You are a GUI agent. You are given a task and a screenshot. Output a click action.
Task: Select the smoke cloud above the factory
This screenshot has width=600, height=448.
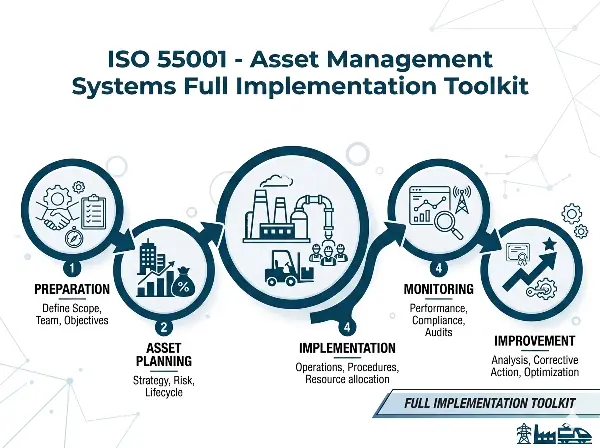pos(277,180)
